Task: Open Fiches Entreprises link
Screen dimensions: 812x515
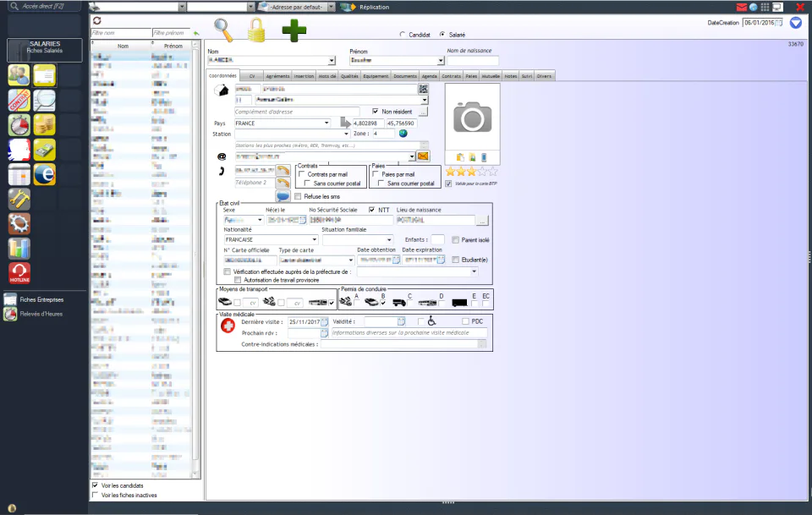Action: 41,299
